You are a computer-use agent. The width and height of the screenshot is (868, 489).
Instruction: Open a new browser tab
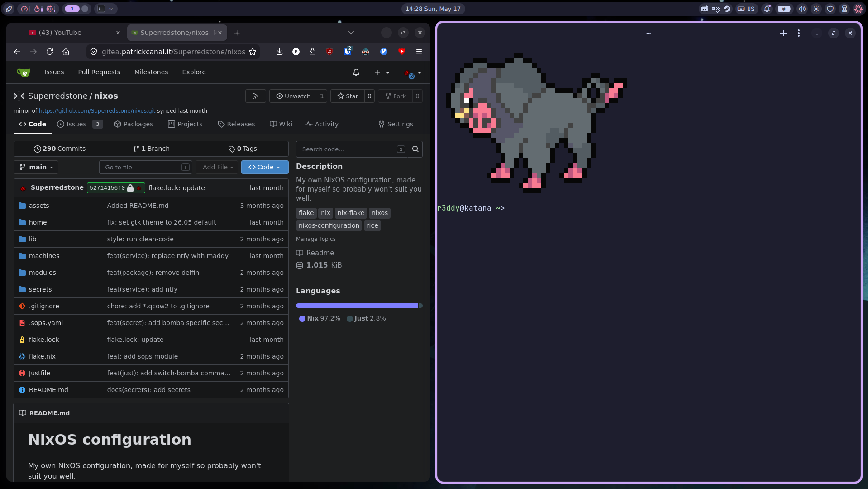pyautogui.click(x=237, y=33)
